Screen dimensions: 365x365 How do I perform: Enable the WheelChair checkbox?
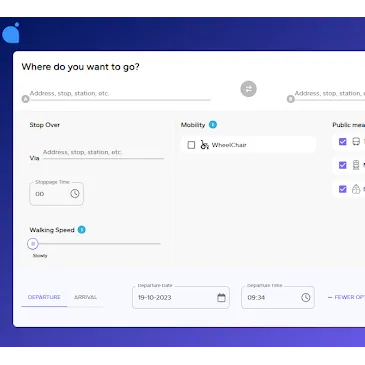tap(191, 145)
